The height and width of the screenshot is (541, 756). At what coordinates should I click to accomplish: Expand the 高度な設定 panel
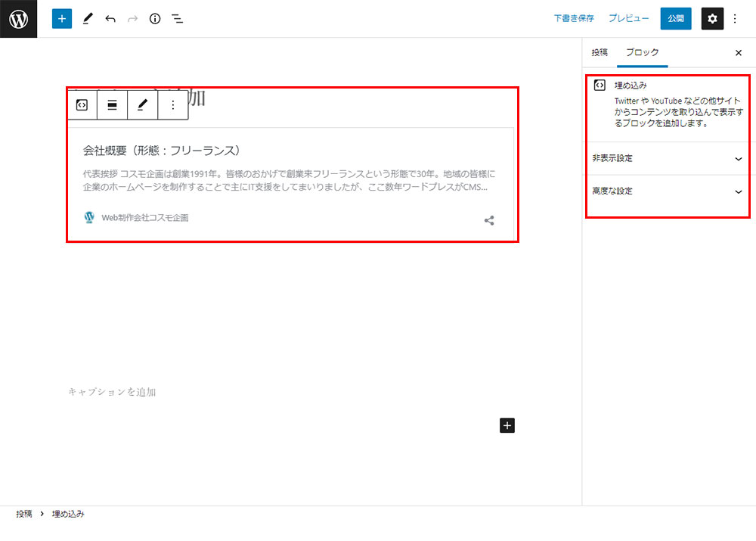pos(665,191)
